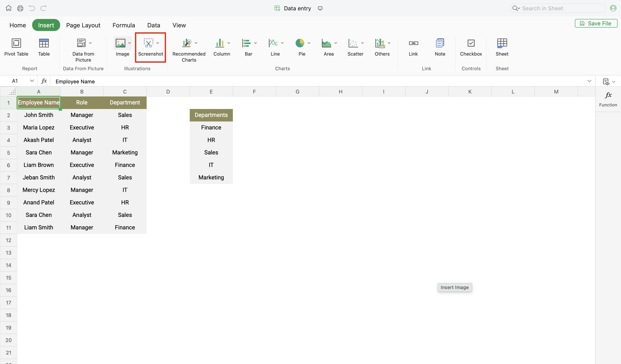This screenshot has width=621, height=364.
Task: Open the cell name box dropdown
Action: pos(32,81)
